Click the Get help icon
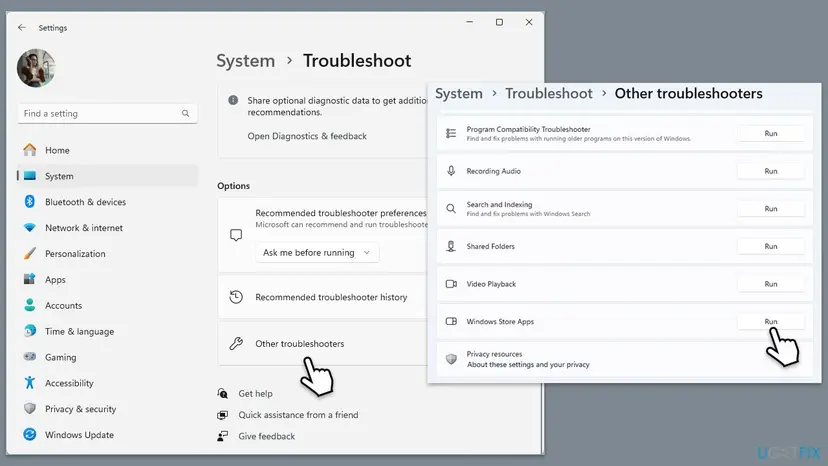Viewport: 828px width, 466px height. tap(223, 394)
